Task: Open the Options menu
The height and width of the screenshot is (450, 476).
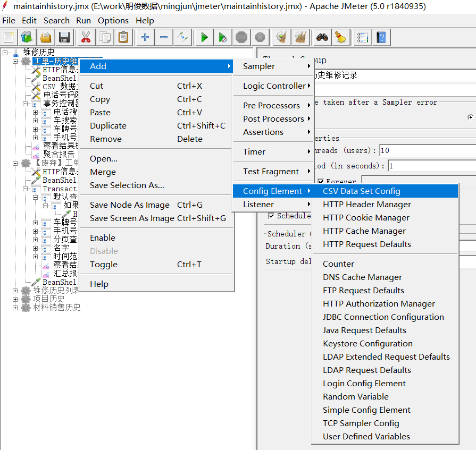Action: [113, 21]
